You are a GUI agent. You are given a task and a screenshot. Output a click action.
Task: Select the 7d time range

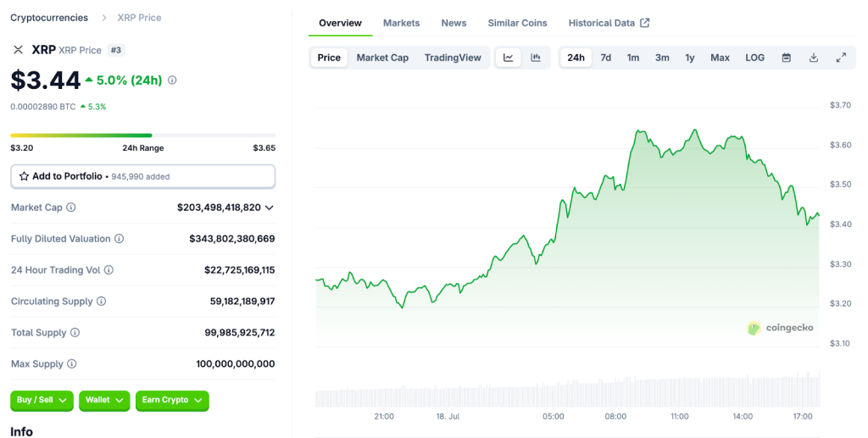pos(606,58)
